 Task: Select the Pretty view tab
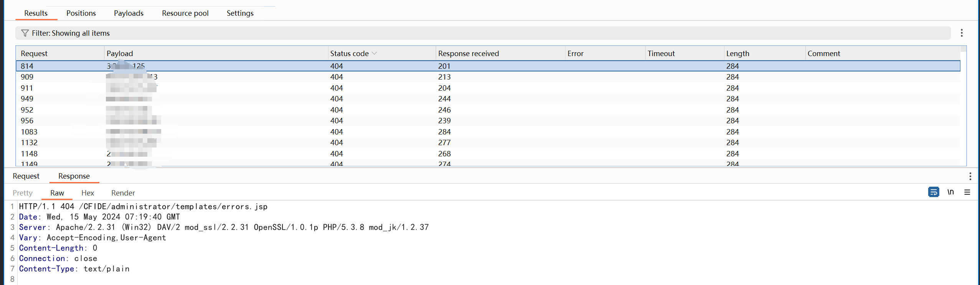pos(23,193)
